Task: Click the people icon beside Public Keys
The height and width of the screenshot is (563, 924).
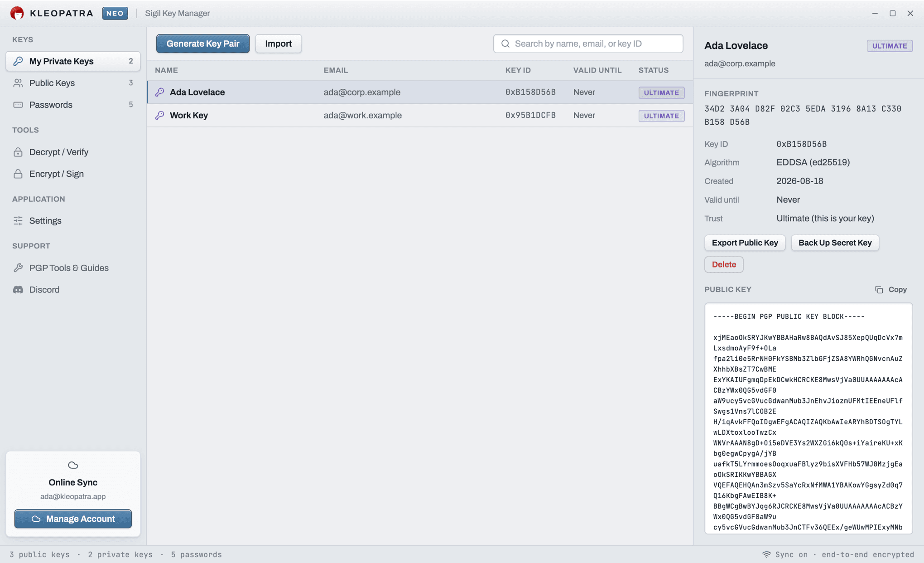Action: pos(18,83)
